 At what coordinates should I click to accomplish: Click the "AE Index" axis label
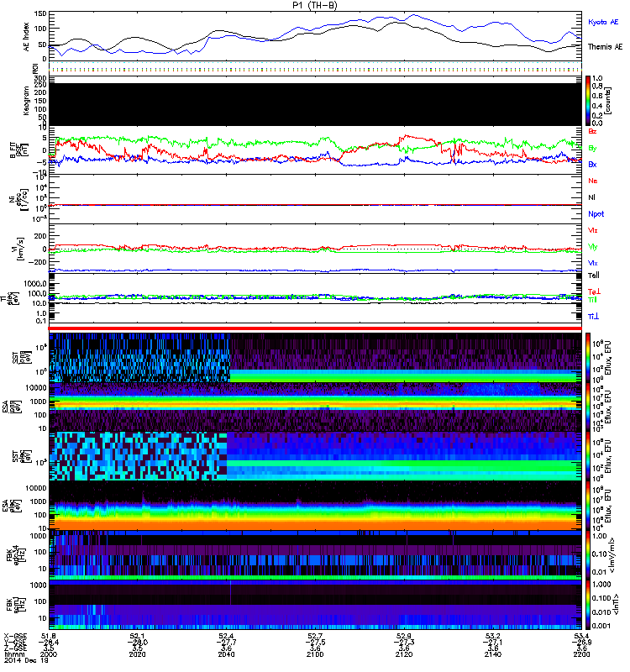click(x=27, y=37)
